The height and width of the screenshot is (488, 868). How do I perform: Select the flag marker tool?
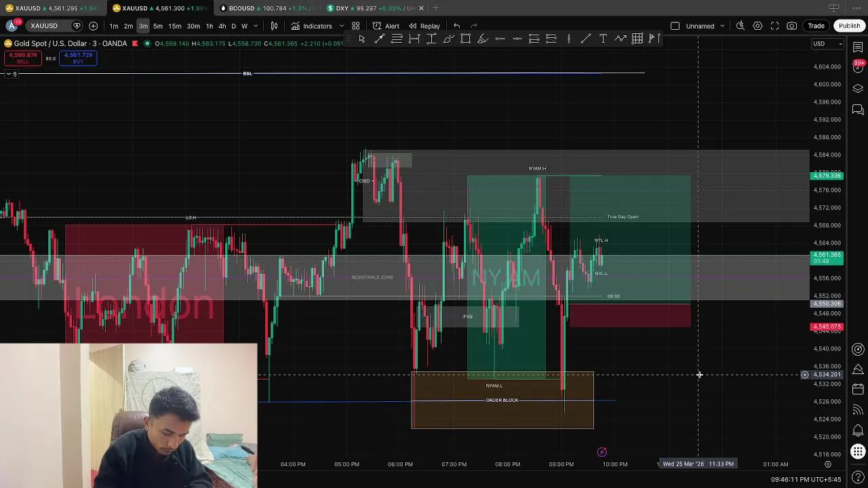[654, 39]
